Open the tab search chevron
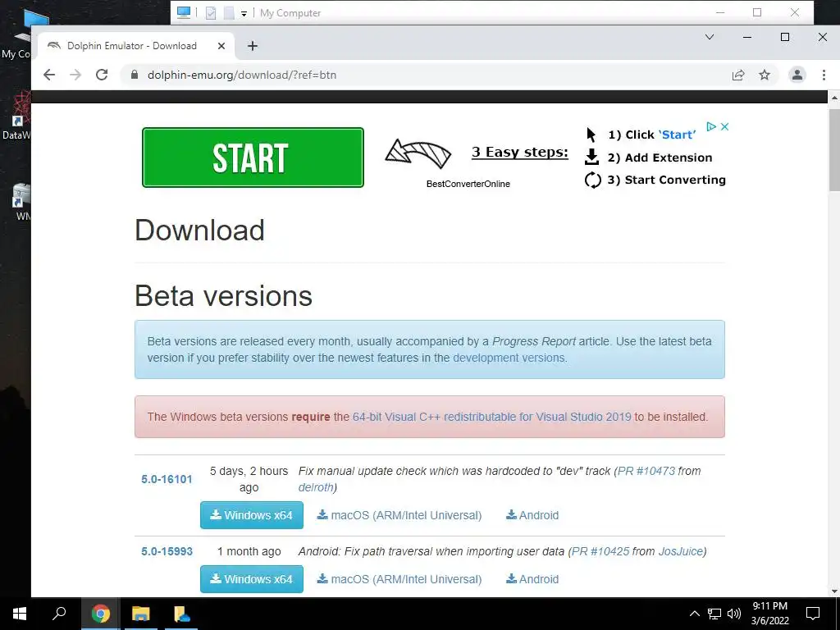This screenshot has height=630, width=840. pos(710,37)
